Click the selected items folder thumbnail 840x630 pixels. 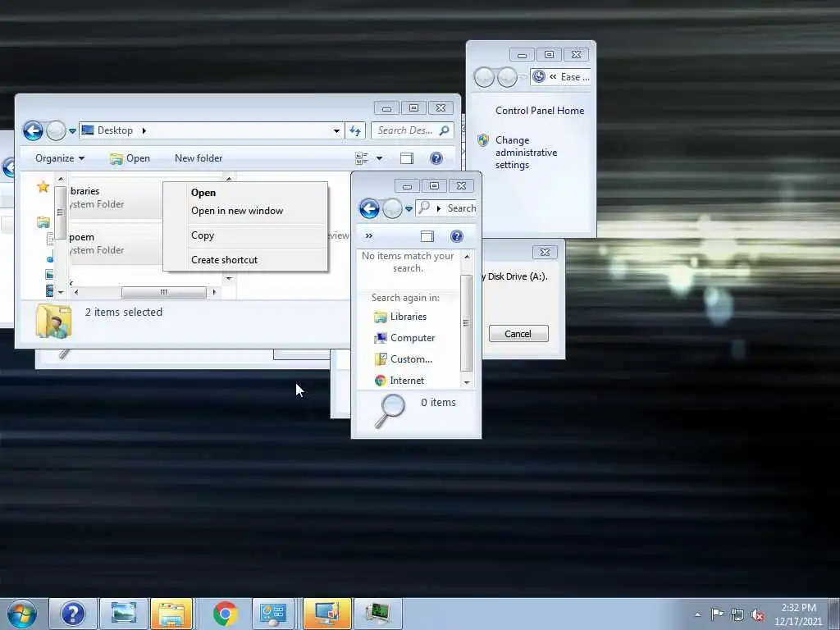pyautogui.click(x=53, y=321)
